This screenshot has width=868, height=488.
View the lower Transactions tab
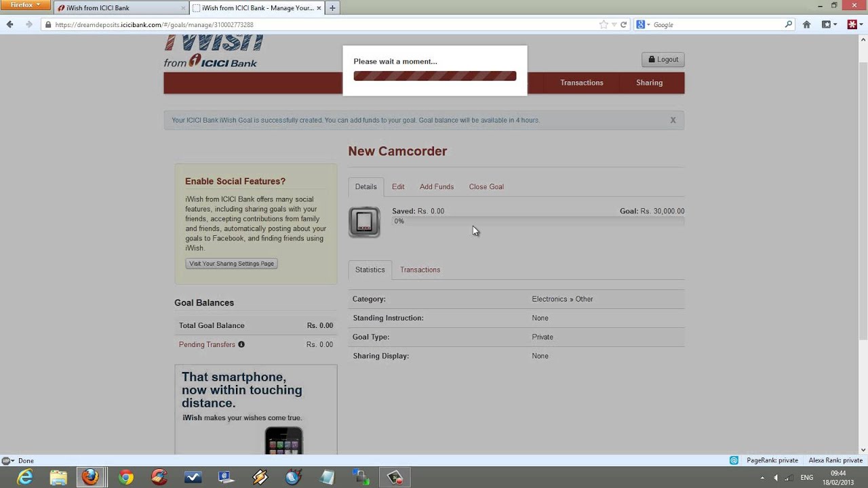(420, 270)
